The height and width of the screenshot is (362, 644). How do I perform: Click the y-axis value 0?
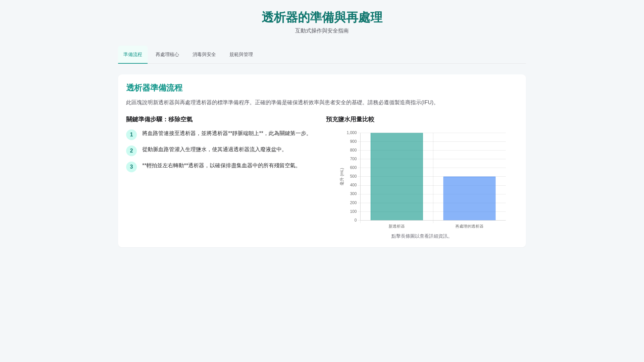(356, 220)
